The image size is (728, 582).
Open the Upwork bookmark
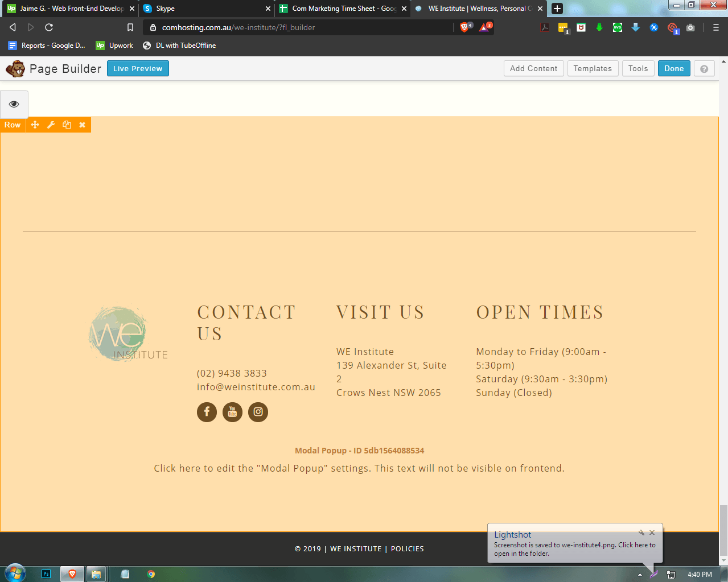[x=114, y=46]
